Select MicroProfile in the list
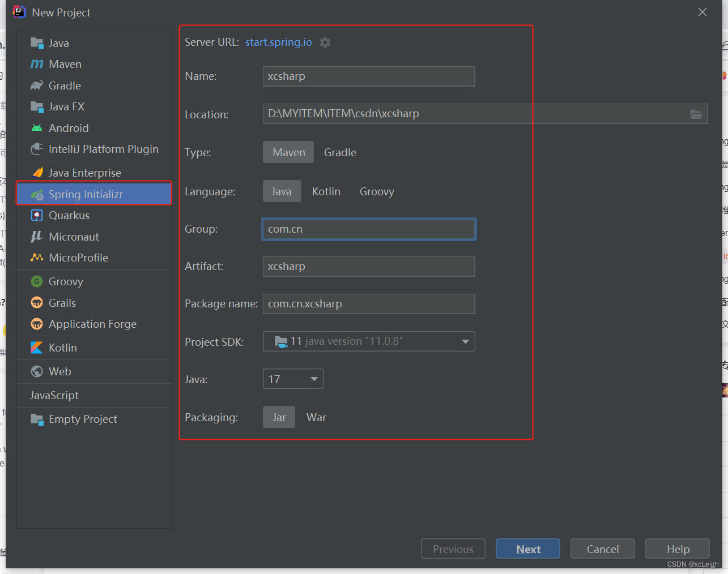 click(x=94, y=258)
